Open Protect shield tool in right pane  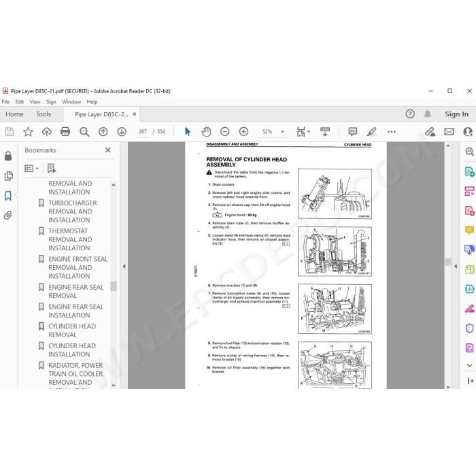[469, 328]
